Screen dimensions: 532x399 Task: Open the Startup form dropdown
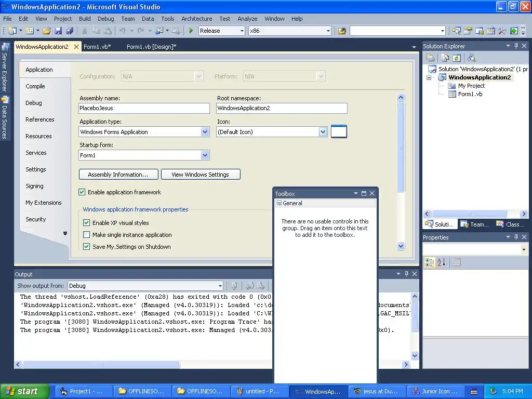click(x=205, y=155)
